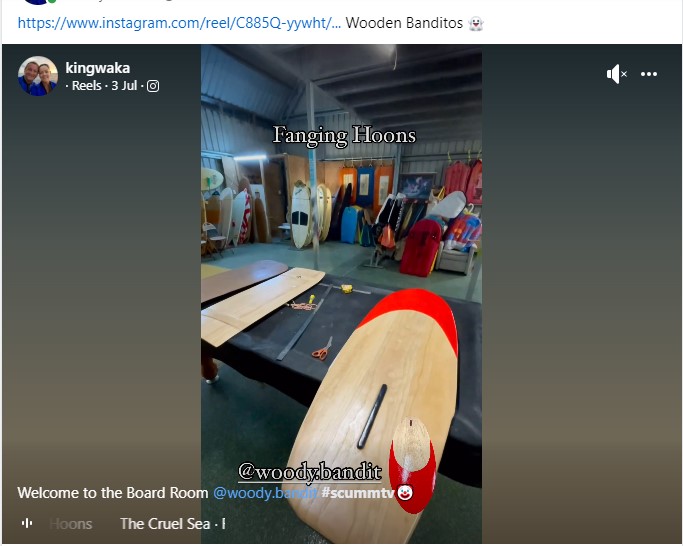Open the @woody.bandit mention in caption
Image resolution: width=683 pixels, height=546 pixels.
[x=265, y=493]
